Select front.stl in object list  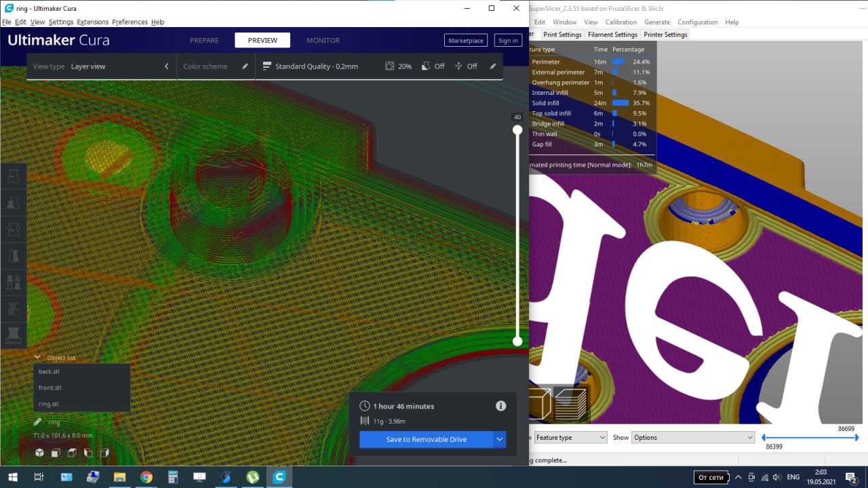[81, 388]
